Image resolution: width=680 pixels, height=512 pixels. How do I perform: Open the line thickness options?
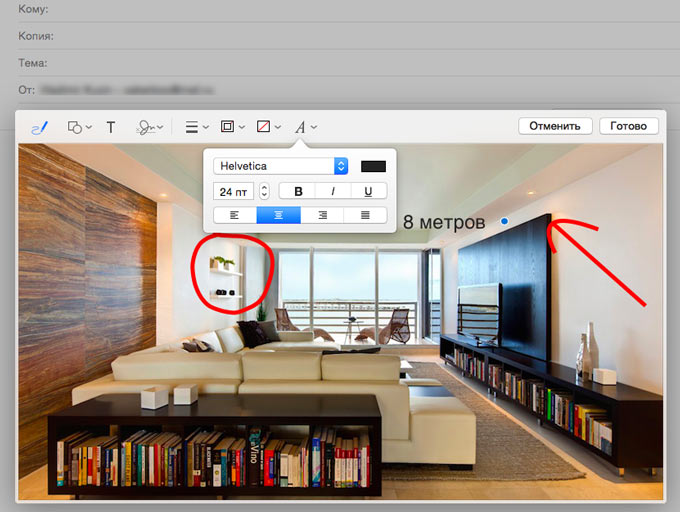[197, 127]
